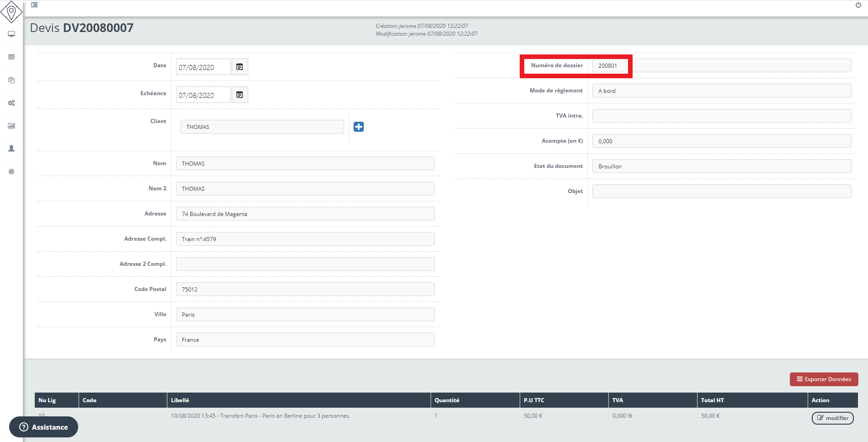This screenshot has height=442, width=868.
Task: Click the Libellé column header
Action: (180, 400)
